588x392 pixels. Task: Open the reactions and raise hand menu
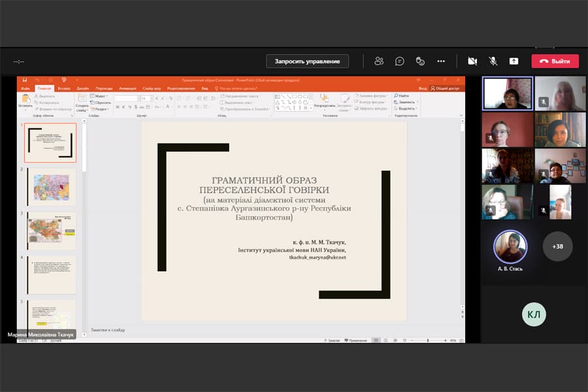tap(420, 61)
